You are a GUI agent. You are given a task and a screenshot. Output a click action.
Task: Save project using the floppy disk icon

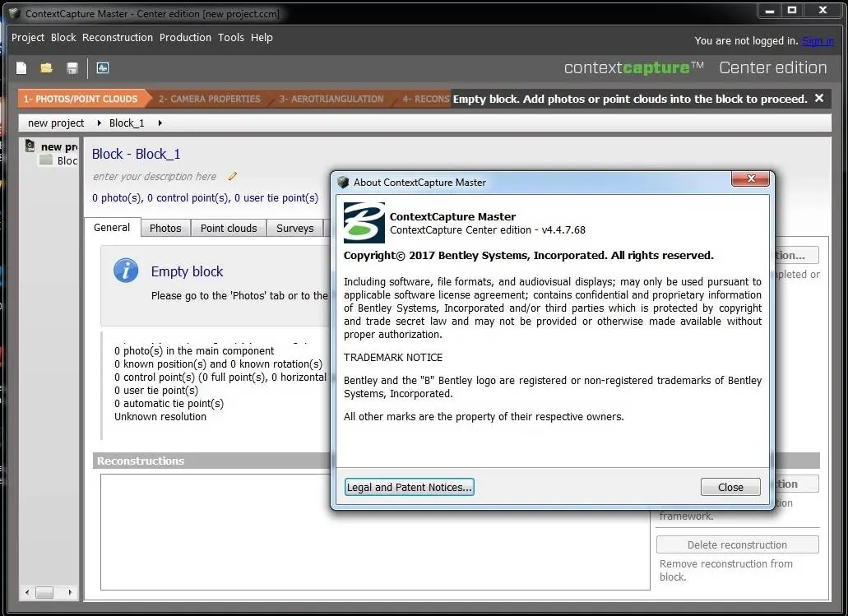pos(72,68)
